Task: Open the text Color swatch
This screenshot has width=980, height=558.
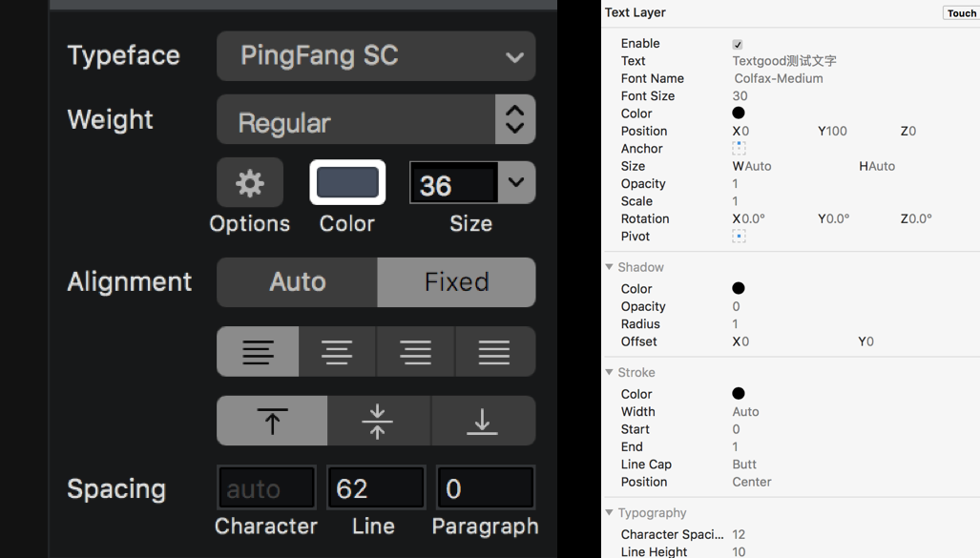Action: 347,183
